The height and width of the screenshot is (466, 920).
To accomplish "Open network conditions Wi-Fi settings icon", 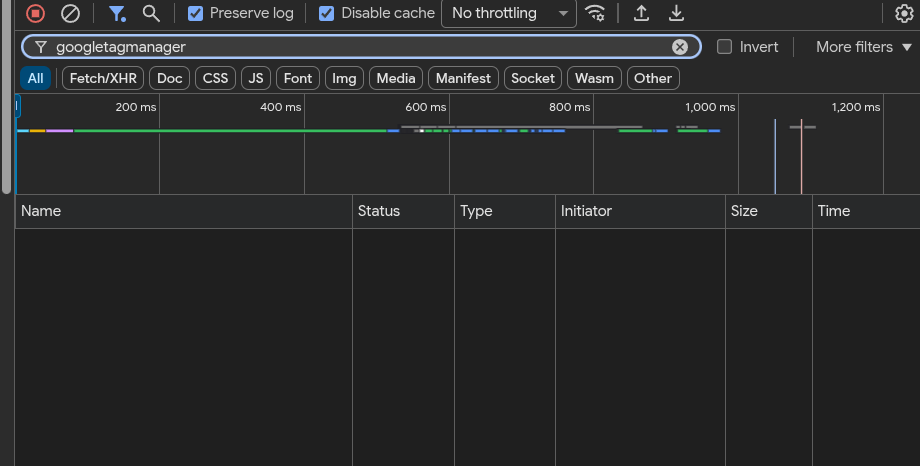I will [x=596, y=13].
